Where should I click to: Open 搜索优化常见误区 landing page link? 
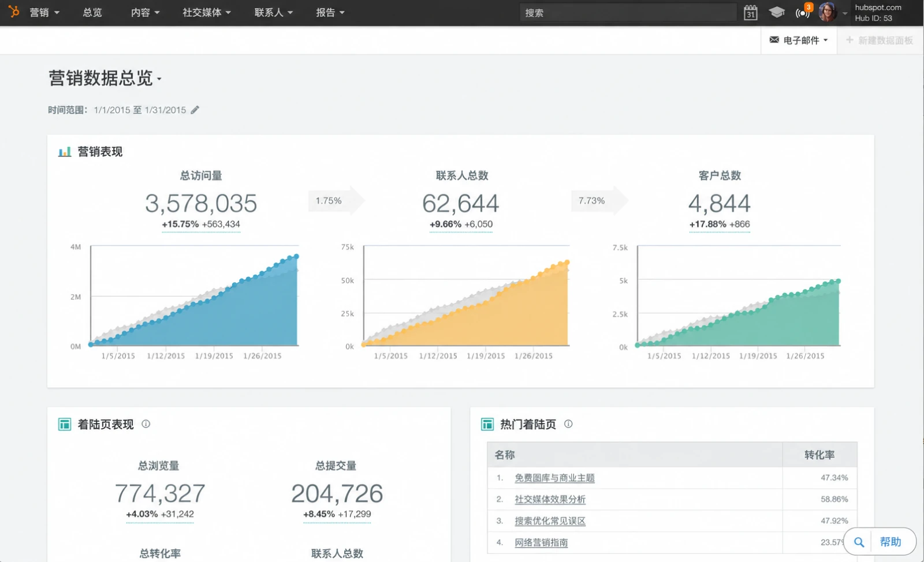(550, 521)
